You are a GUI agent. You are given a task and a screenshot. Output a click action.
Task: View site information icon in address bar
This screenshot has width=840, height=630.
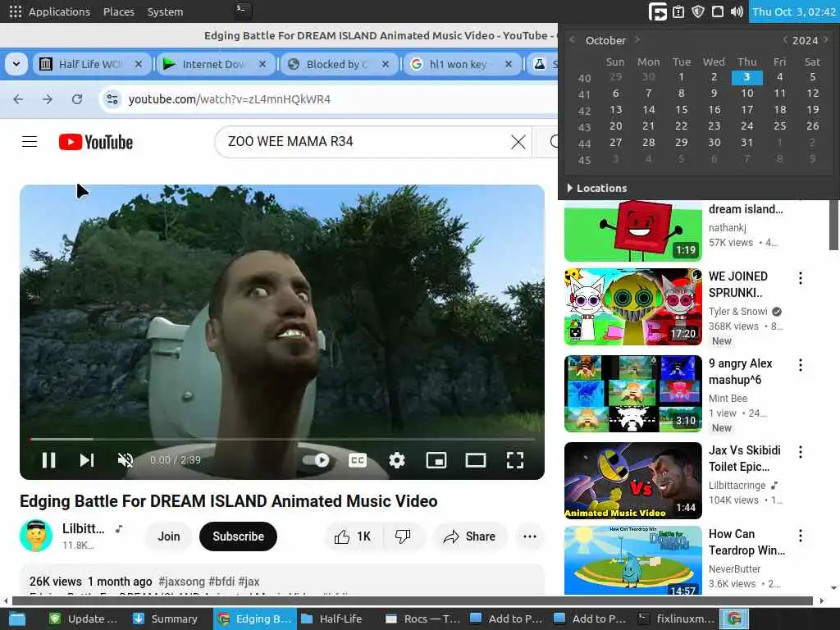pos(112,99)
